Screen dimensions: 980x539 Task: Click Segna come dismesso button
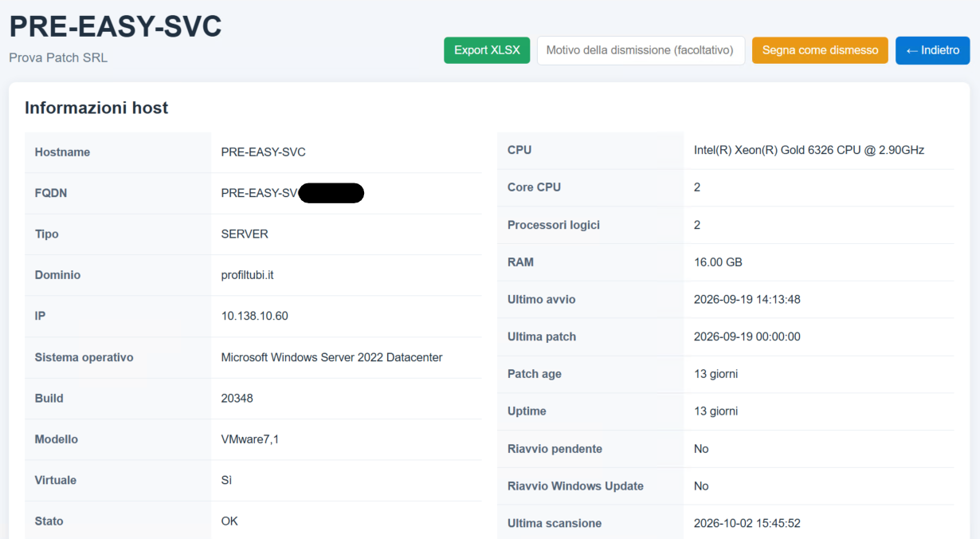820,50
